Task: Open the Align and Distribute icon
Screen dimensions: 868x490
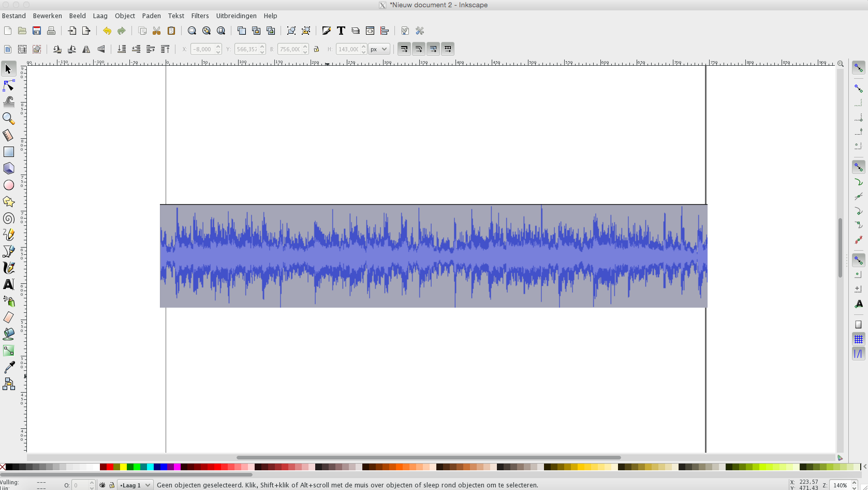Action: point(385,31)
